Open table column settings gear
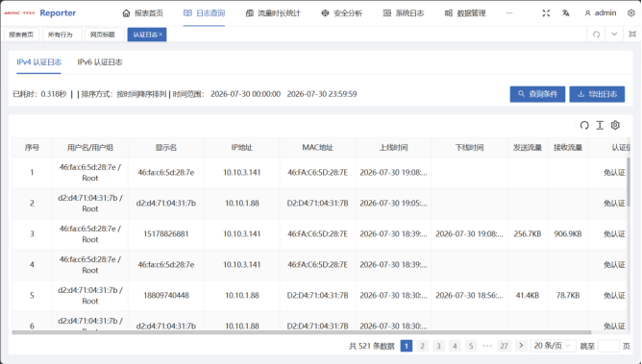The width and height of the screenshot is (642, 364). (x=615, y=125)
